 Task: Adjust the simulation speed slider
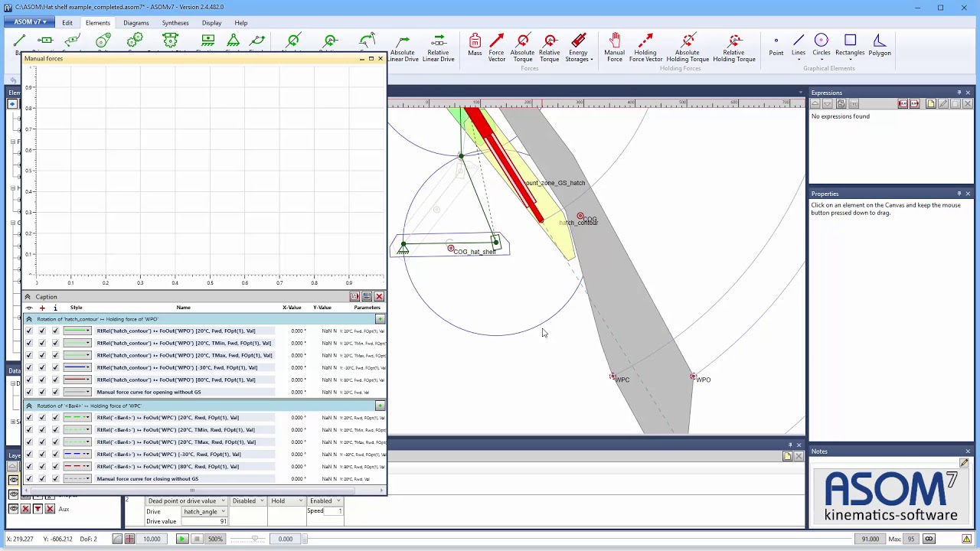point(255,539)
